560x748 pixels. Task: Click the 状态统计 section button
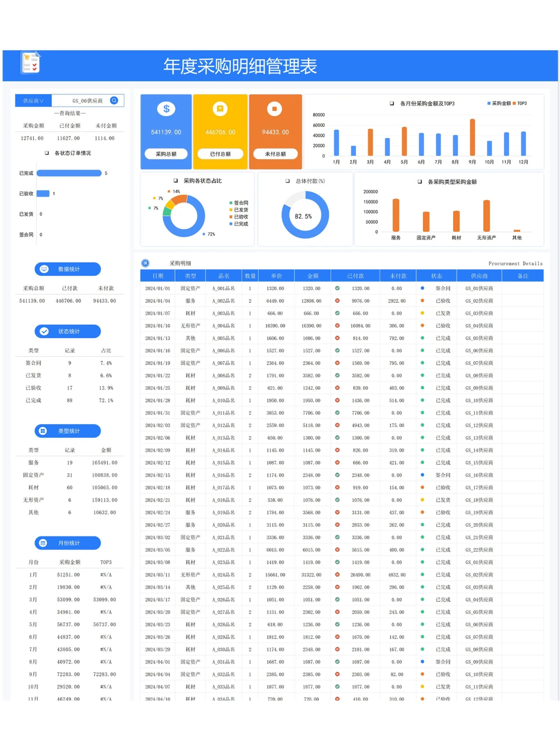(68, 331)
